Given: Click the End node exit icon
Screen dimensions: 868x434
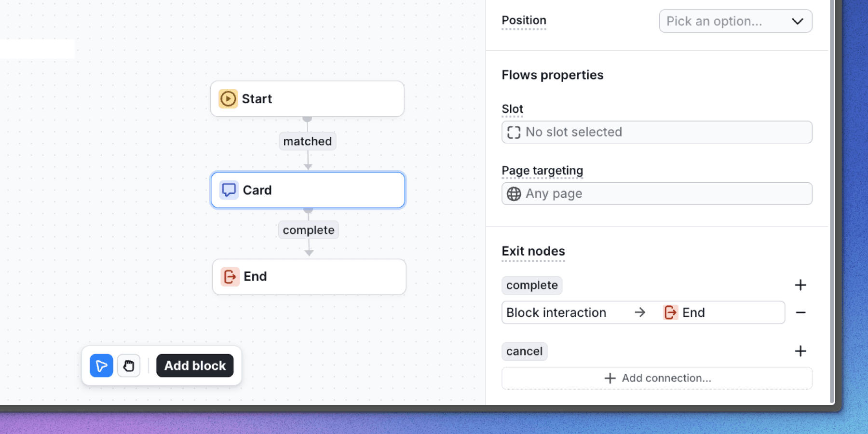Looking at the screenshot, I should (230, 276).
